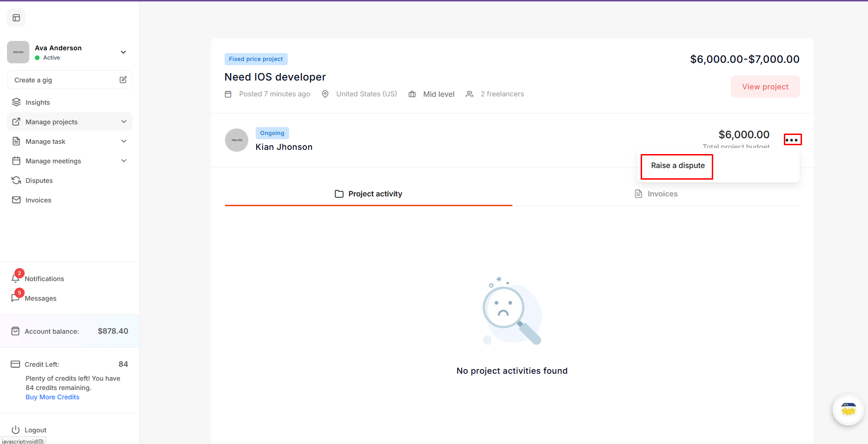The height and width of the screenshot is (444, 868).
Task: Open the Messages chat icon
Action: coord(15,298)
